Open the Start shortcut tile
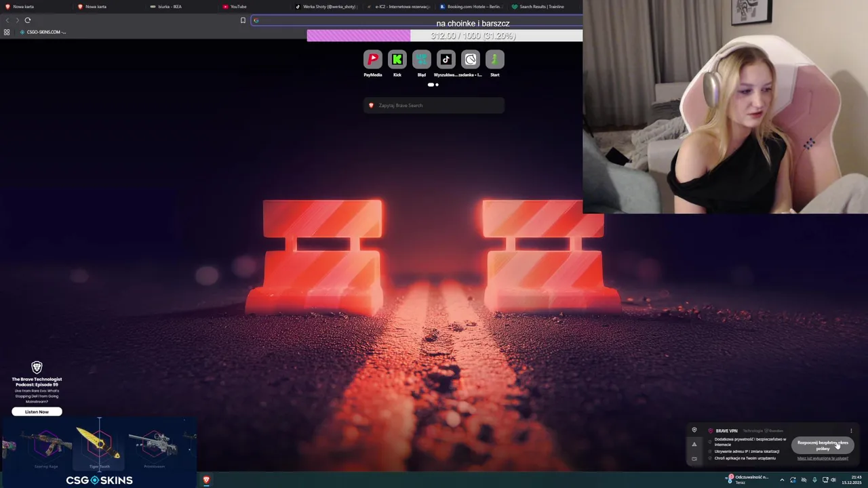Screen dimensions: 868x488 coord(495,60)
